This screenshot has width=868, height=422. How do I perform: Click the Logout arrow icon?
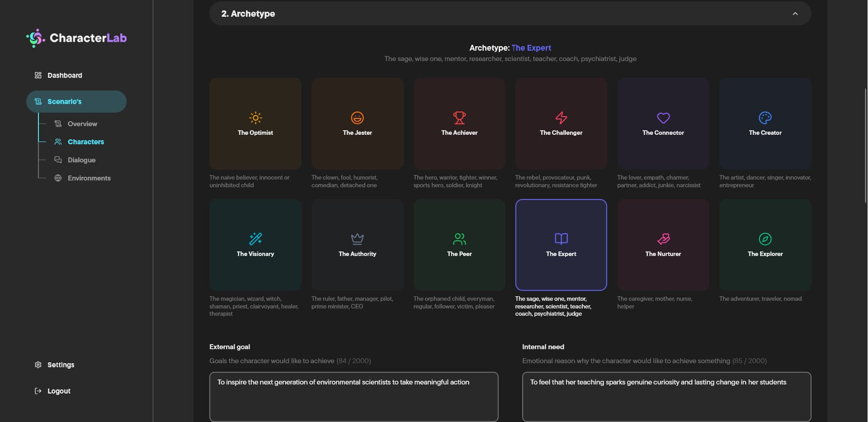click(38, 391)
